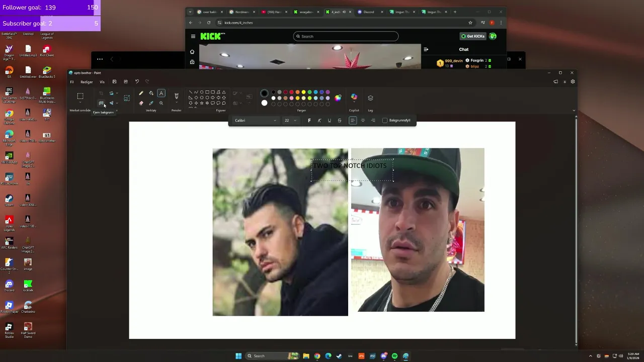
Task: Click the Brushes (Pensler) icon
Action: (176, 96)
